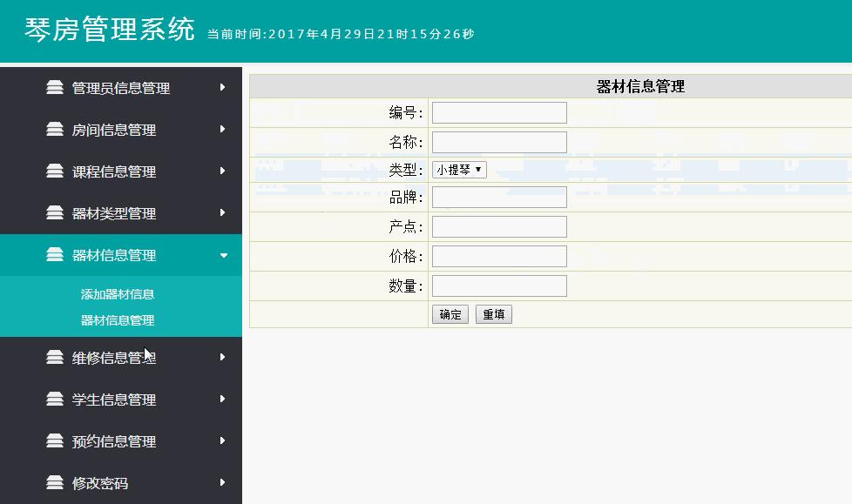Open the 添加器材信息 submenu item

coord(118,294)
